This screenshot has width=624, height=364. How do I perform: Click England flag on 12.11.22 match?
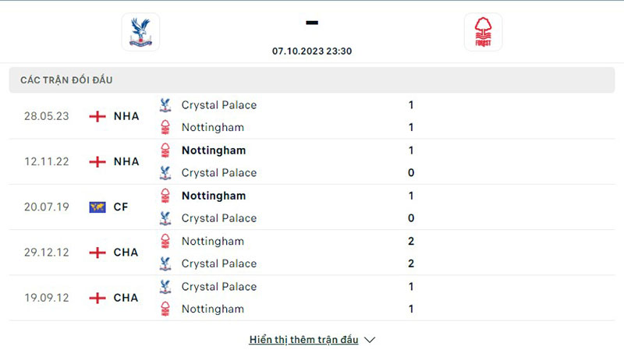(x=97, y=162)
